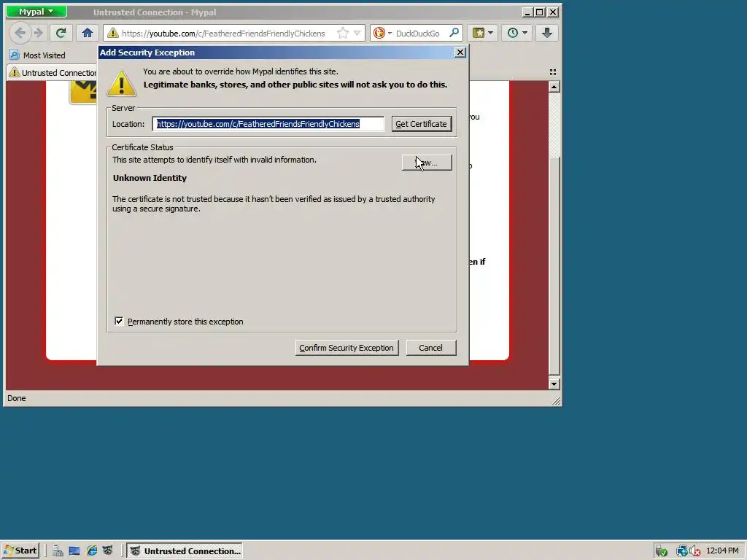Expand the search engine dropdown arrow

[x=390, y=34]
